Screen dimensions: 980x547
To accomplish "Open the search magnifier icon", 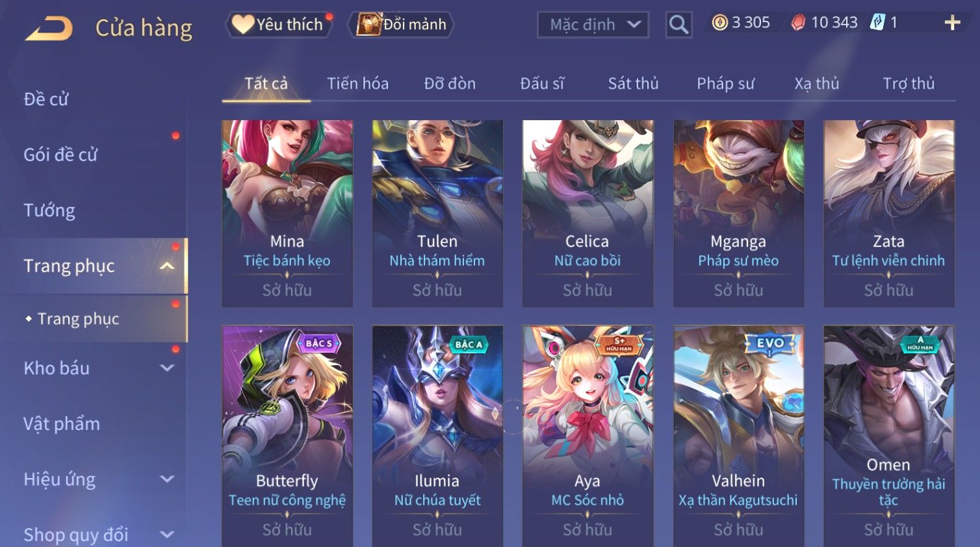I will point(678,25).
